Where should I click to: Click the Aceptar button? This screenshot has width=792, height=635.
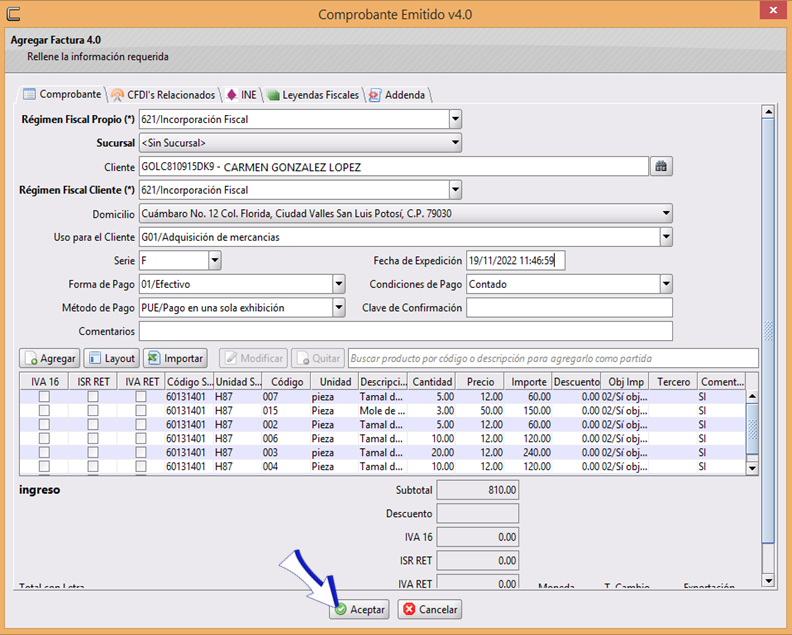(x=360, y=609)
